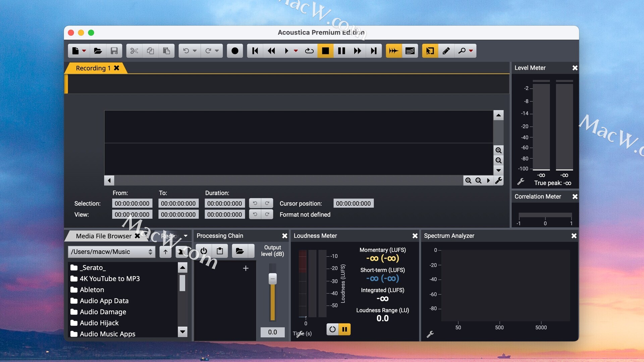Zoom in horizontally on the timeline

click(468, 180)
